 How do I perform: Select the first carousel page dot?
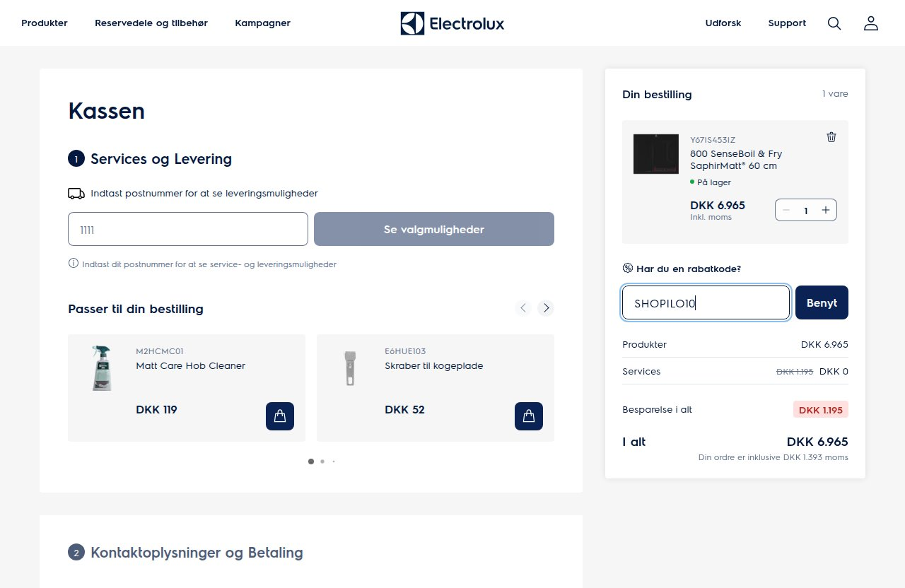[x=311, y=461]
